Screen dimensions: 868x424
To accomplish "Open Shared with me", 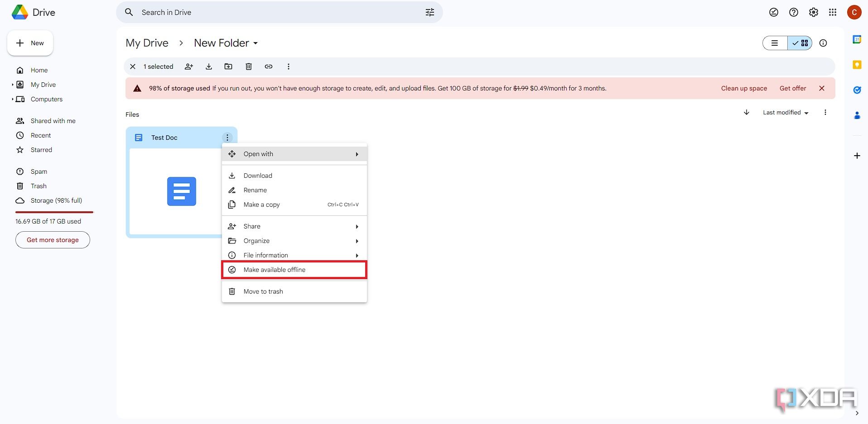I will (x=52, y=121).
